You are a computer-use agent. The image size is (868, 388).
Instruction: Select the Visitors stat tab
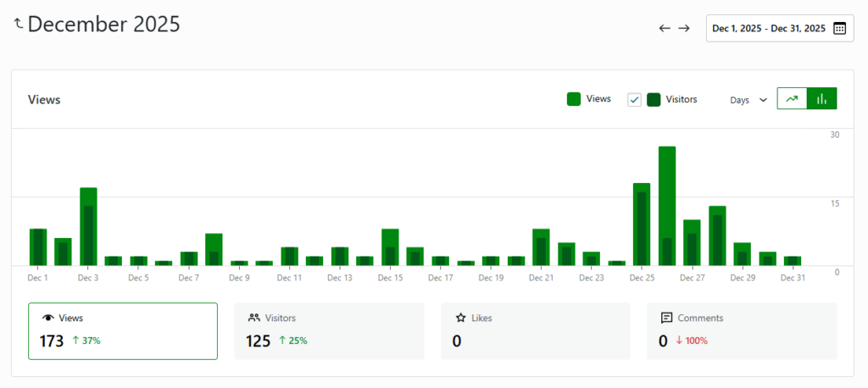(x=329, y=331)
